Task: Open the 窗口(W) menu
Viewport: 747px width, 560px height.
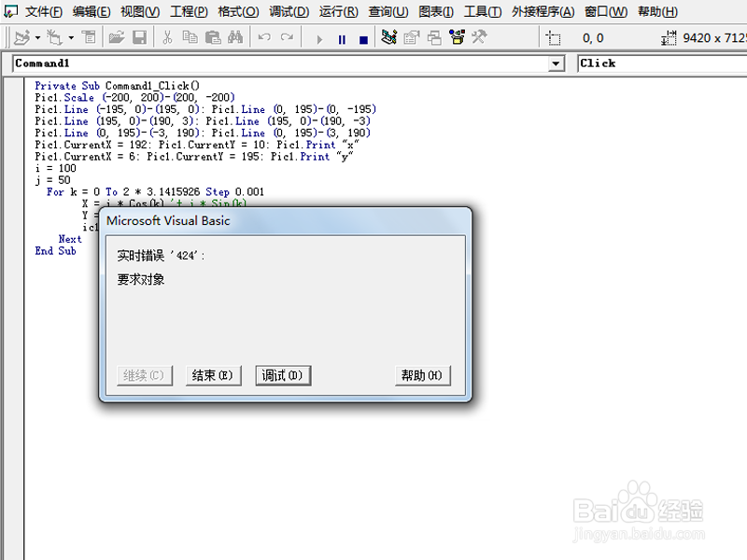Action: coord(606,11)
